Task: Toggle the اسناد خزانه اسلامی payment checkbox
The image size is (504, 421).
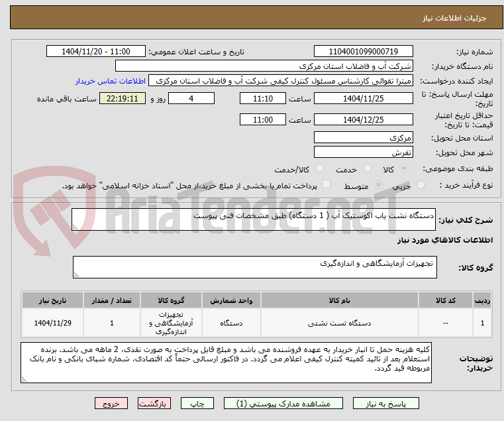Action: (326, 184)
